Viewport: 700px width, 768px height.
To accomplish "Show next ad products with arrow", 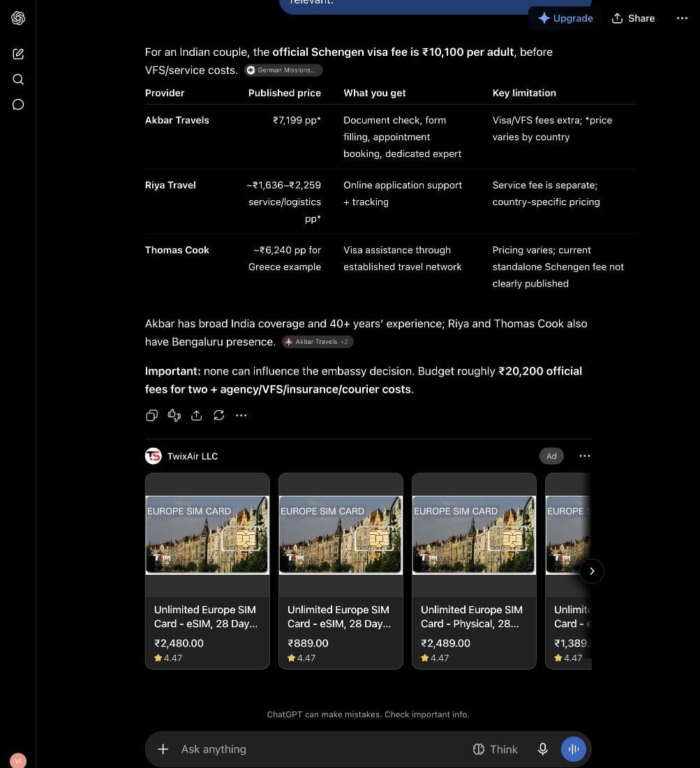I will coord(592,571).
